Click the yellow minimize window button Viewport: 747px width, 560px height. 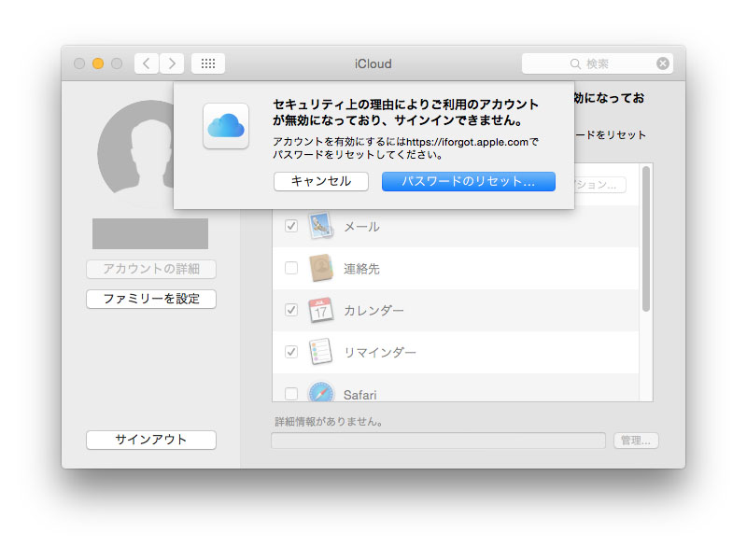98,63
